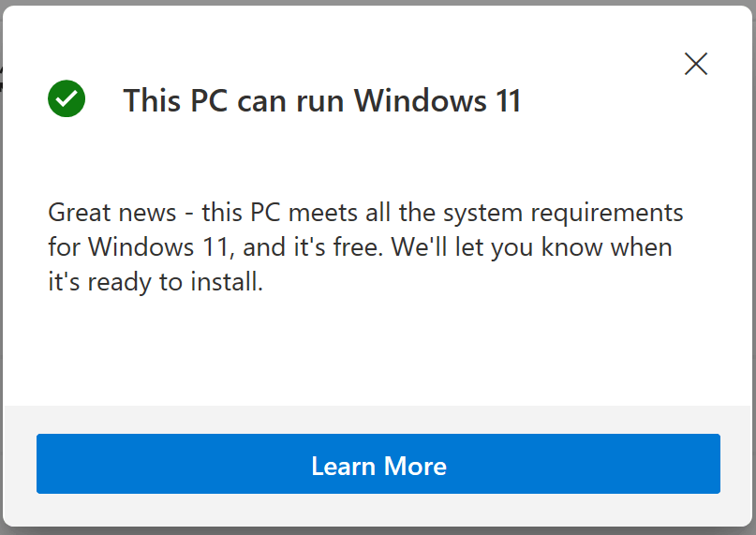Viewport: 756px width, 535px height.
Task: Click the words 'system requirements' in the message
Action: pos(563,213)
